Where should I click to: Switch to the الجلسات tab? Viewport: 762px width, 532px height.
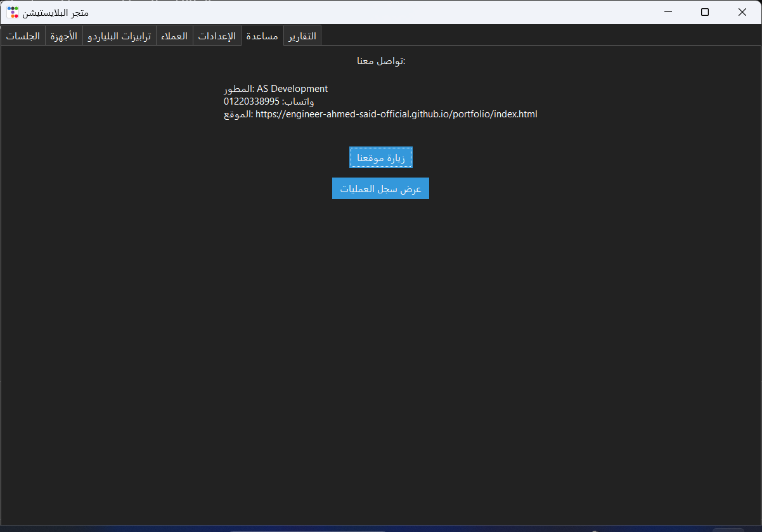coord(23,36)
